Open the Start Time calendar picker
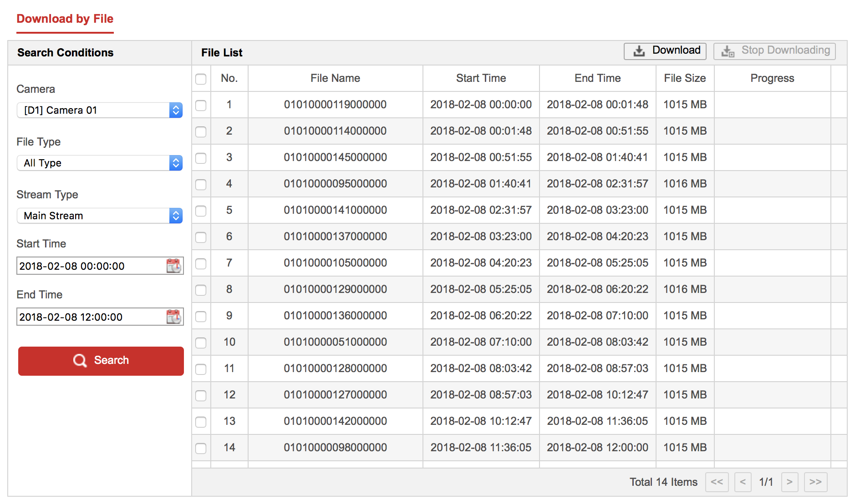Screen dimensions: 855x504 [x=175, y=266]
